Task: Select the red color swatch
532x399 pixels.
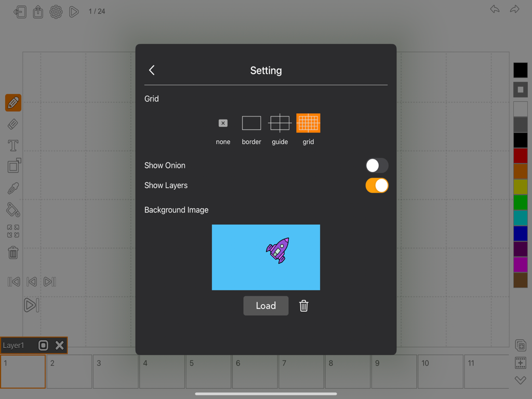Action: click(521, 155)
